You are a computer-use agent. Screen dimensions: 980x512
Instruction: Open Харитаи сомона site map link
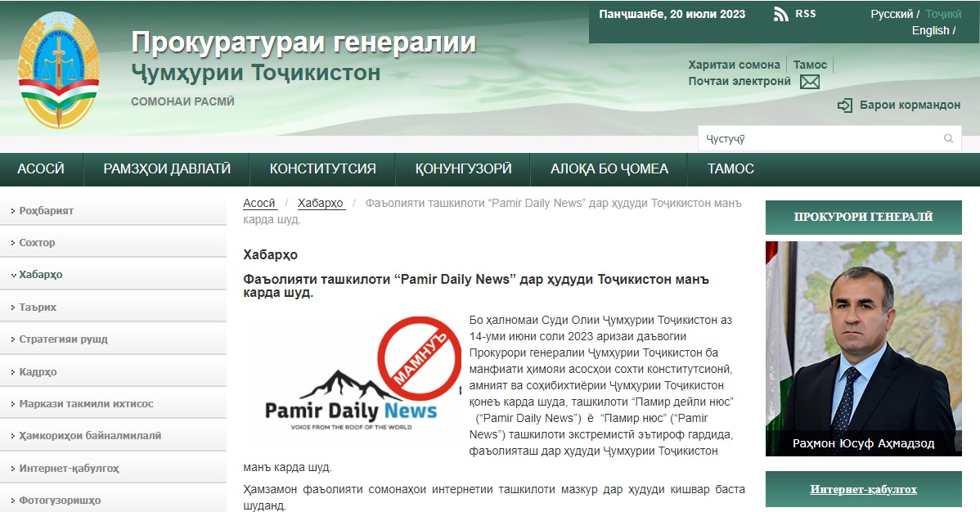tap(735, 65)
